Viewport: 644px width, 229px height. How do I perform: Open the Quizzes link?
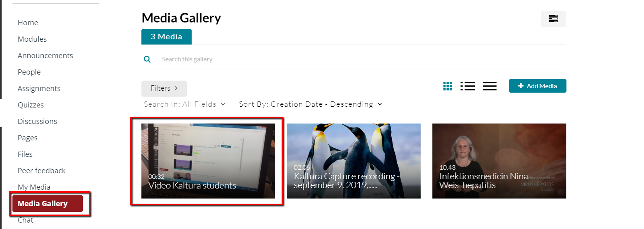(31, 105)
